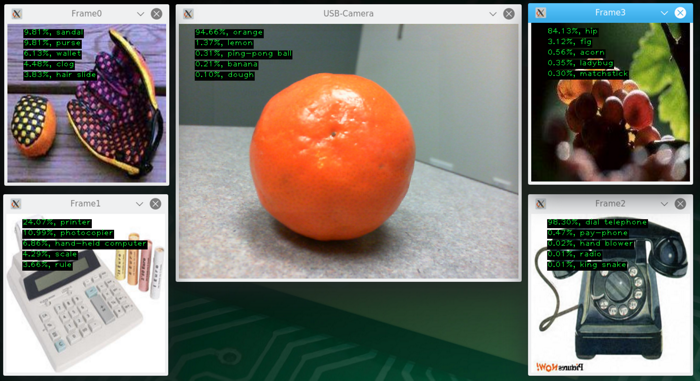The height and width of the screenshot is (381, 700).
Task: Click the '3.12%, fig' label in Frame3
Action: coord(570,42)
